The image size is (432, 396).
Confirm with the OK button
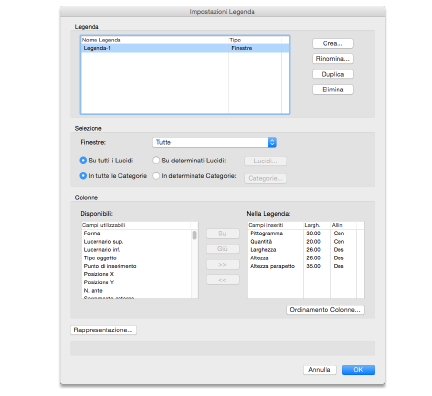click(358, 370)
